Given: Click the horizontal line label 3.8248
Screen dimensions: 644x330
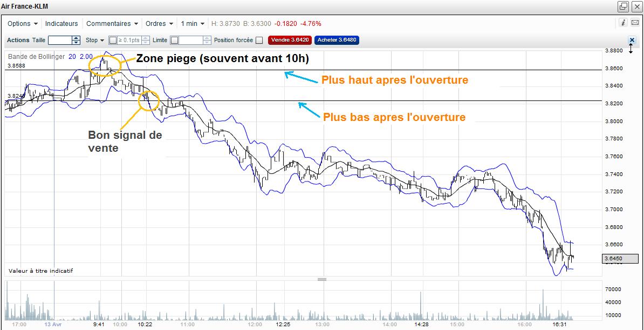Looking at the screenshot, I should [x=16, y=96].
